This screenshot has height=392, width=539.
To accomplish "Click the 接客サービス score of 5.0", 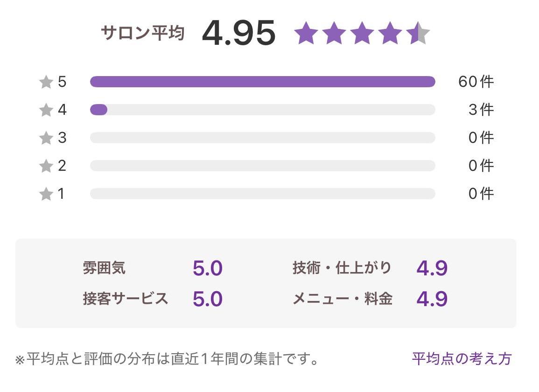I will click(207, 299).
